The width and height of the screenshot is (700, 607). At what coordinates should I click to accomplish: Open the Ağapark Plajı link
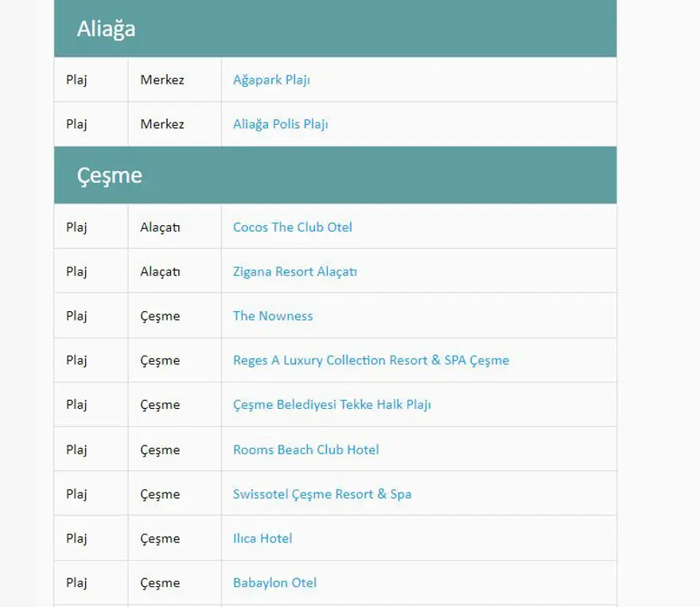tap(271, 80)
